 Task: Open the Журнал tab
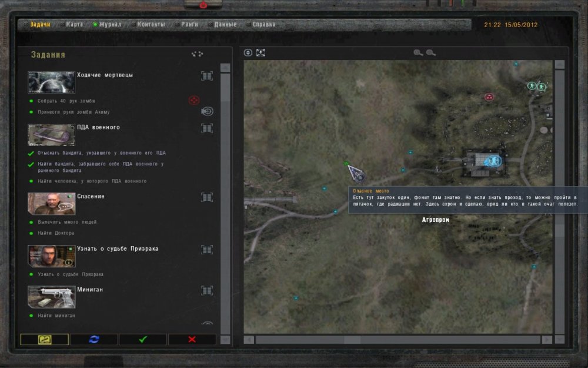(x=110, y=24)
